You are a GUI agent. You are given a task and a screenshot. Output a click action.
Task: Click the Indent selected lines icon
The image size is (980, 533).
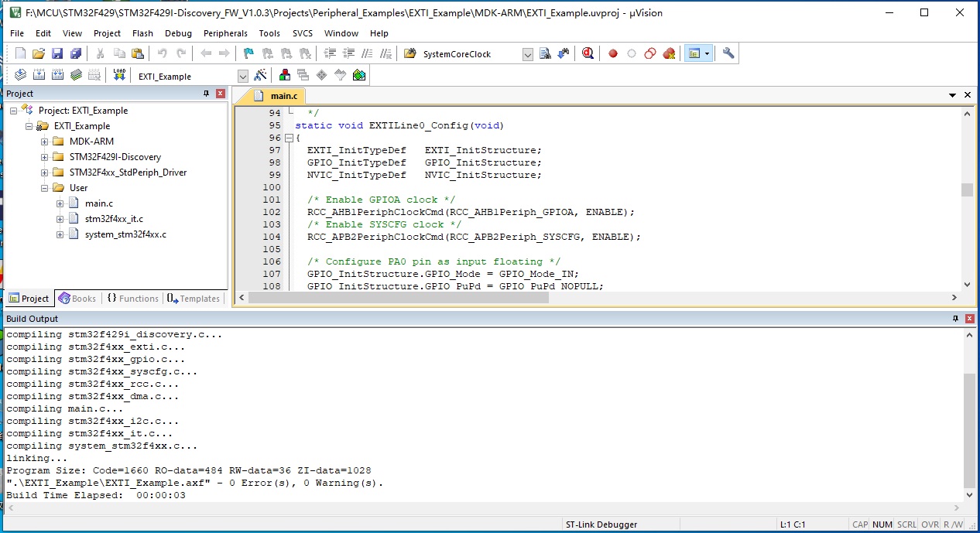coord(331,53)
